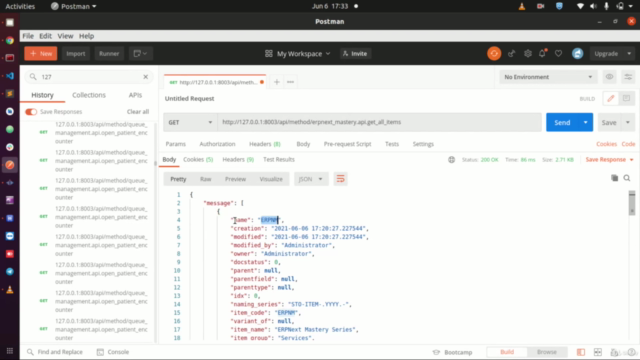Open tab options ellipsis menu
This screenshot has width=640, height=360.
tap(291, 82)
